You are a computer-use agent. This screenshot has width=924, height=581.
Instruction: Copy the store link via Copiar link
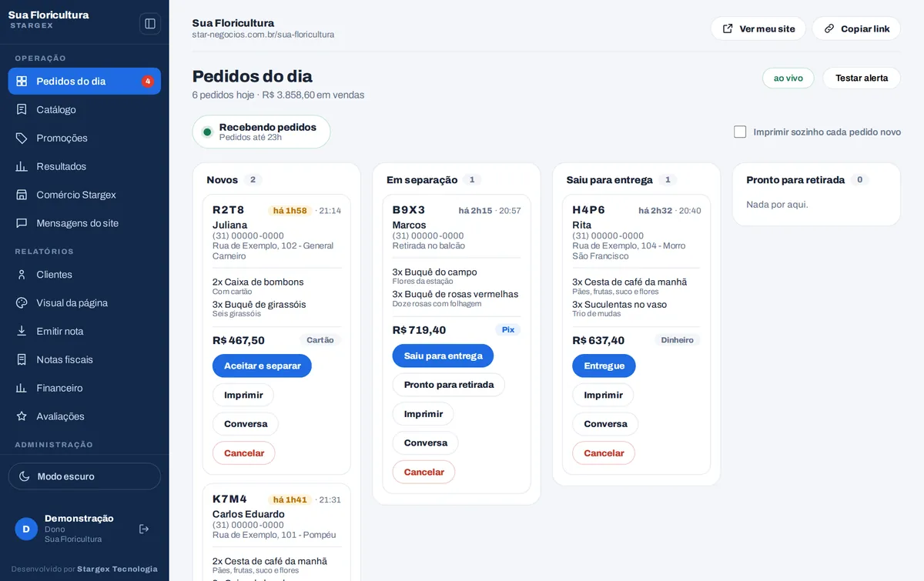856,28
